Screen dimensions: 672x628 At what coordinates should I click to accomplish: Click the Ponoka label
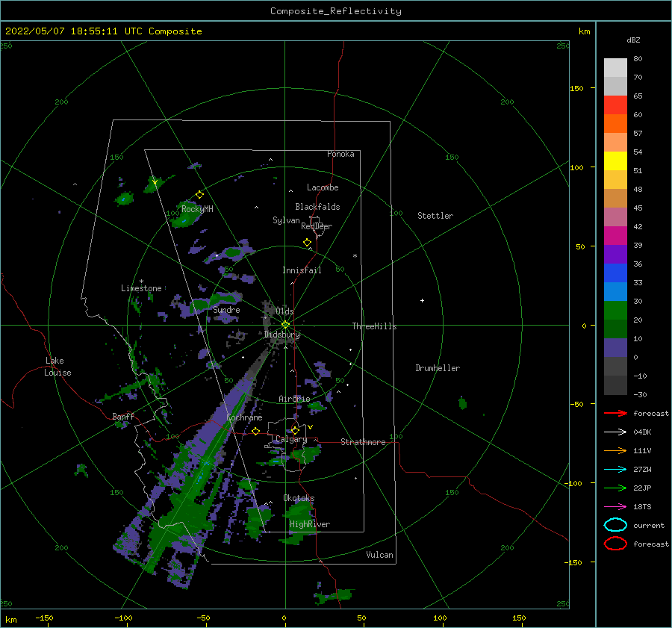pyautogui.click(x=340, y=155)
